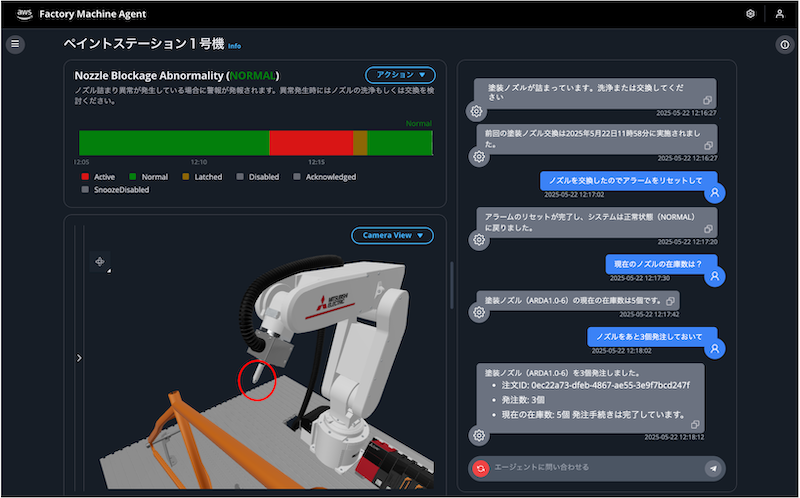Select the orbit camera control tool
This screenshot has height=498, width=800.
point(100,261)
